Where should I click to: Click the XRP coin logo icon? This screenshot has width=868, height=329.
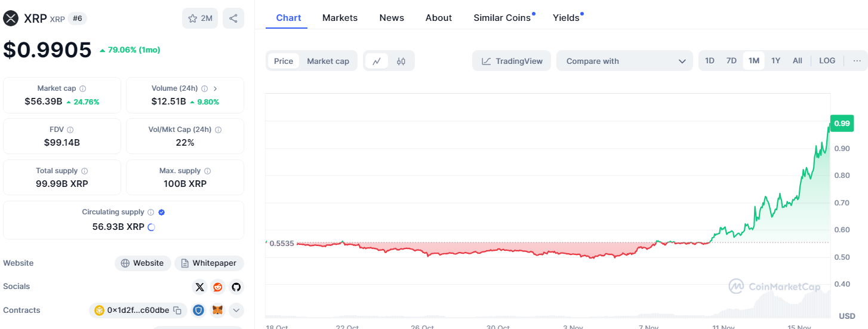click(11, 19)
